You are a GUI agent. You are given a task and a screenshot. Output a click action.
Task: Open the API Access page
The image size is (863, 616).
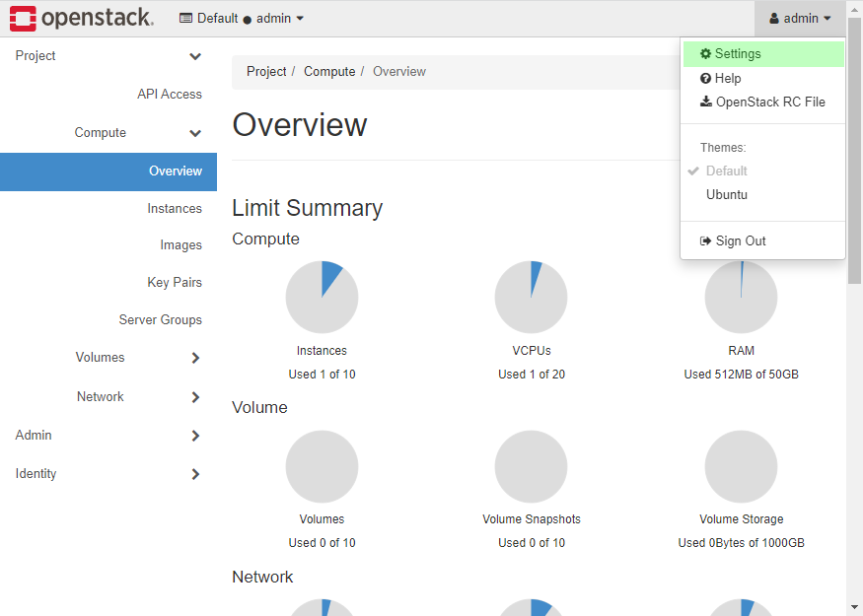170,95
